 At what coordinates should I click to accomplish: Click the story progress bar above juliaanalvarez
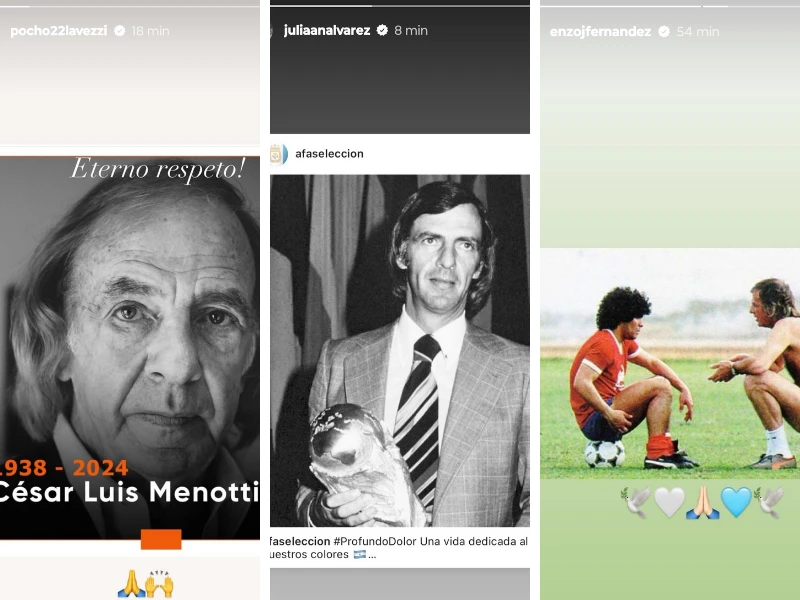point(400,5)
